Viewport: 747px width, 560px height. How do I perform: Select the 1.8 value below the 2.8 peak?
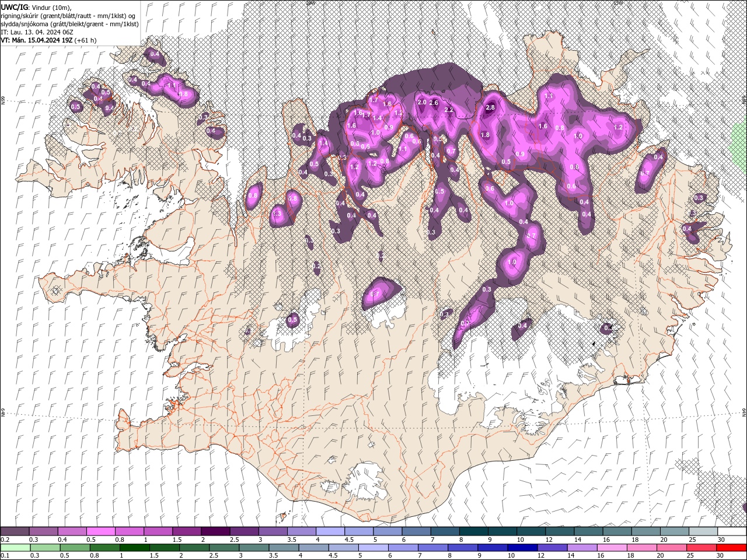[x=485, y=135]
